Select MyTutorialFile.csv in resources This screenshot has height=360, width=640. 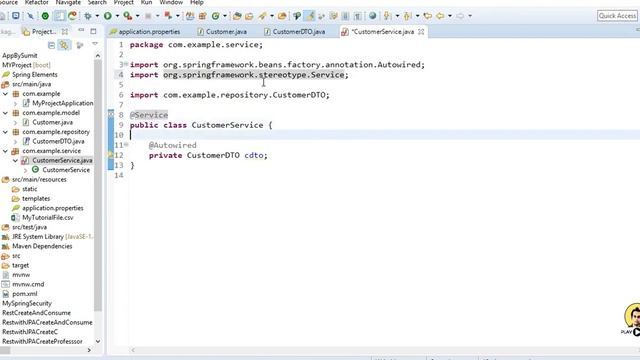tap(43, 218)
